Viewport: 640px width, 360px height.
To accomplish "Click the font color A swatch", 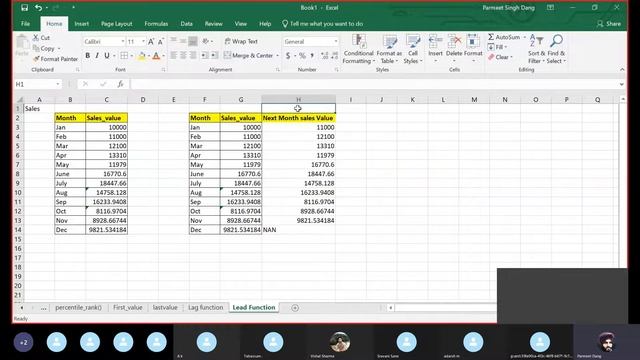I will pos(156,56).
